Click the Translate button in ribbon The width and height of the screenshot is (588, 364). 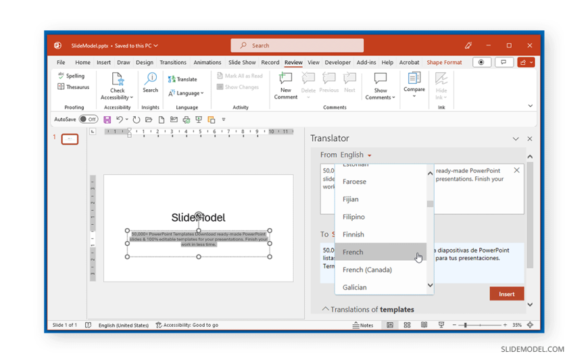pyautogui.click(x=182, y=79)
